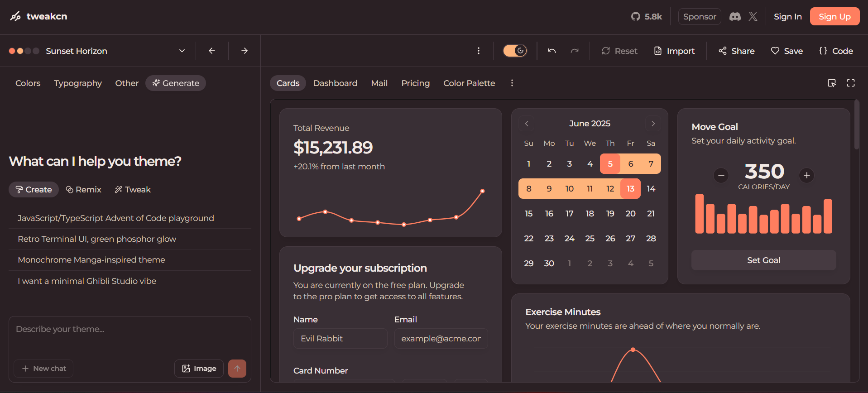Open the X social profile icon

pos(753,17)
